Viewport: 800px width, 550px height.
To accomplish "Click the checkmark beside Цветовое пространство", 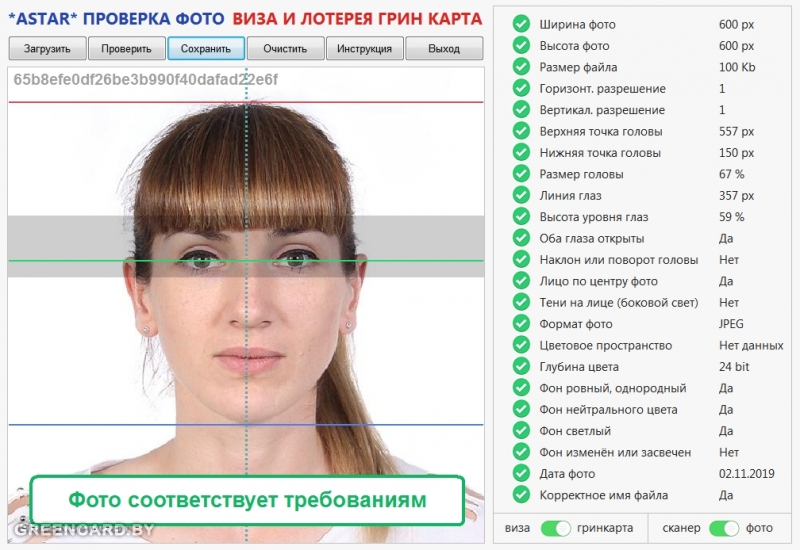I will point(521,345).
